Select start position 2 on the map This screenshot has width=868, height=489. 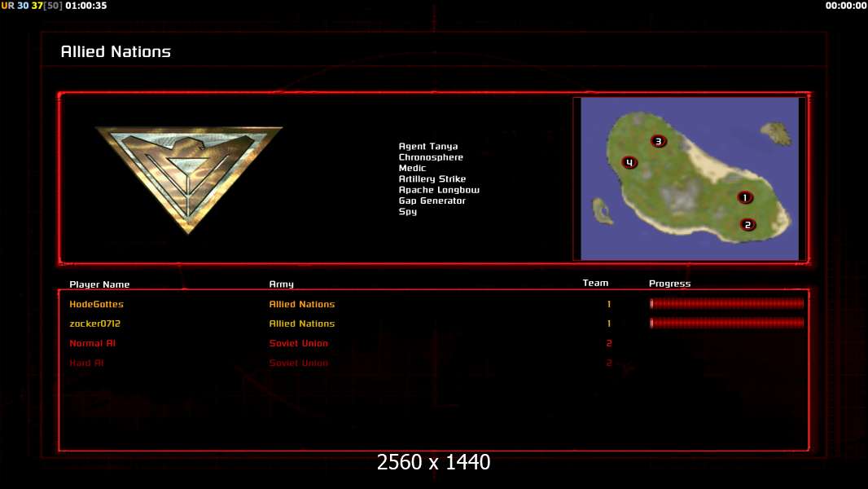pos(747,225)
